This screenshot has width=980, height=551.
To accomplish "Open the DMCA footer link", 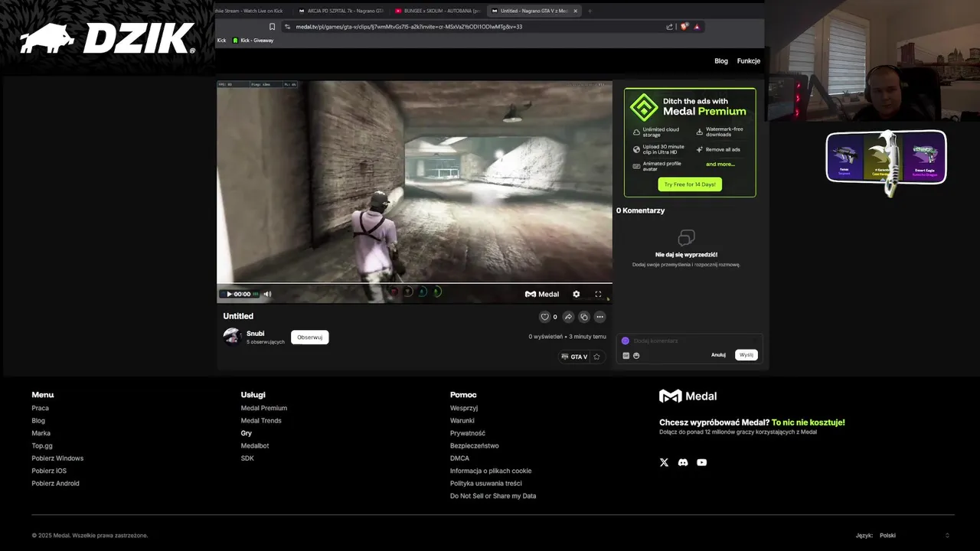I will tap(459, 458).
